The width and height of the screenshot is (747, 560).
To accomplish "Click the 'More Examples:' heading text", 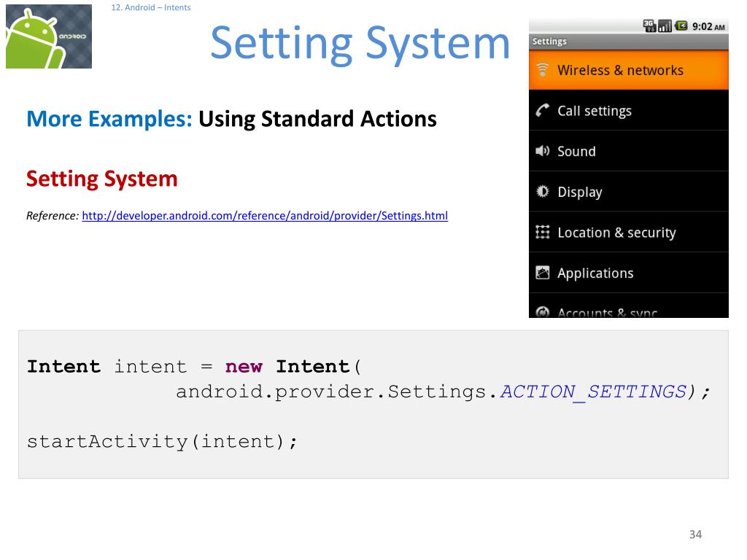I will point(109,119).
